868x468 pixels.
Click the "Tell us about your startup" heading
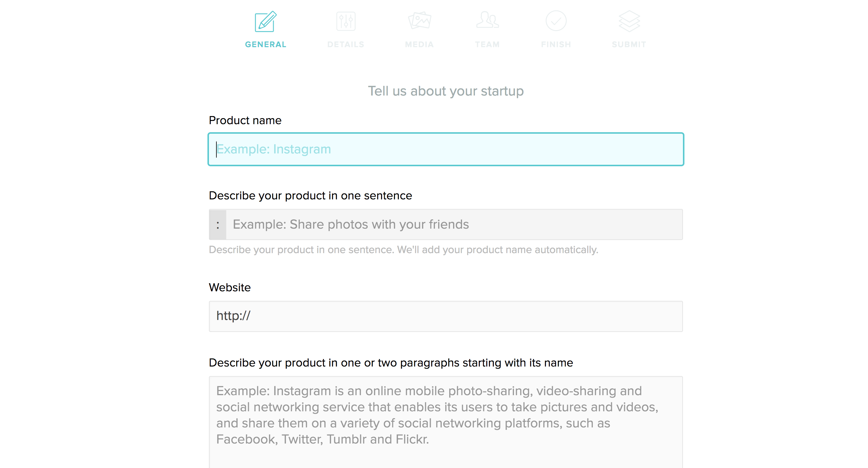click(x=445, y=91)
